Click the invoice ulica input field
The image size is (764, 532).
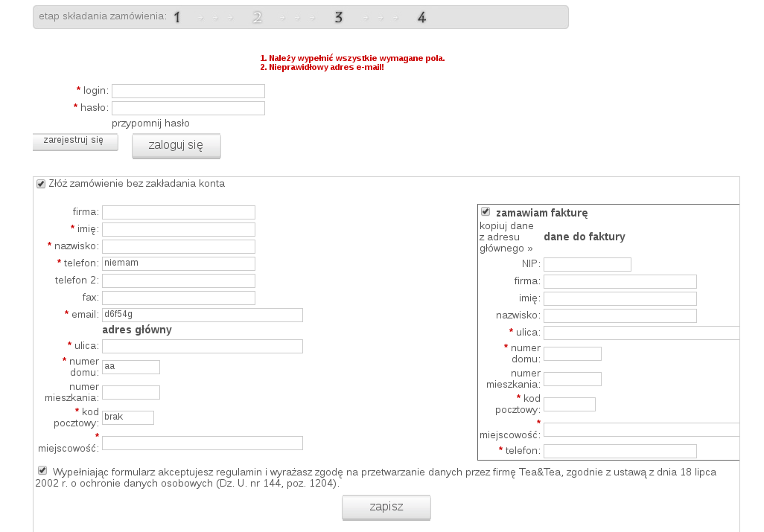(642, 333)
